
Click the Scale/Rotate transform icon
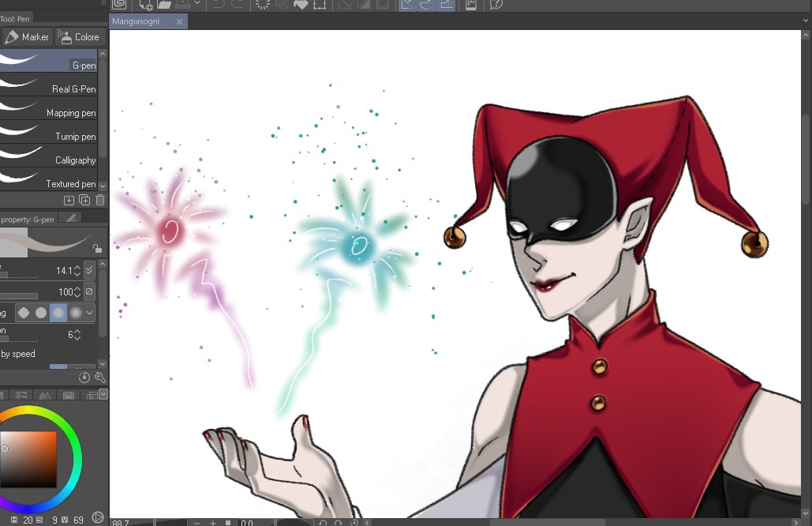tap(320, 4)
